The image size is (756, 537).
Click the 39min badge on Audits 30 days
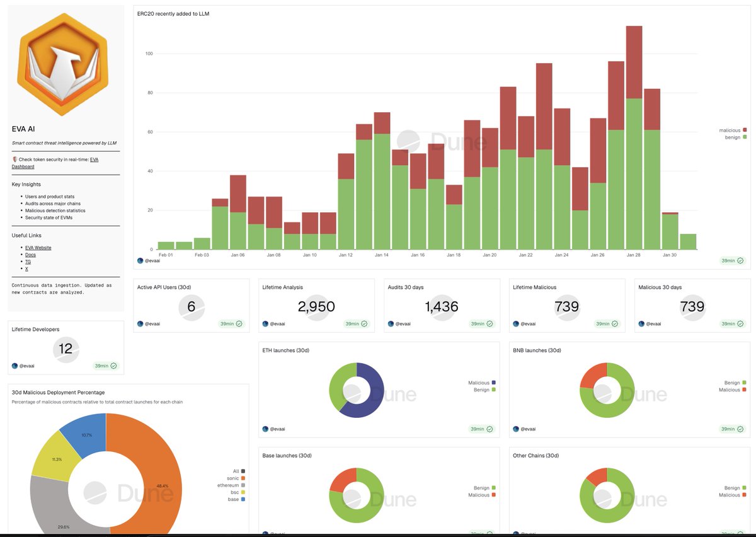click(x=481, y=323)
